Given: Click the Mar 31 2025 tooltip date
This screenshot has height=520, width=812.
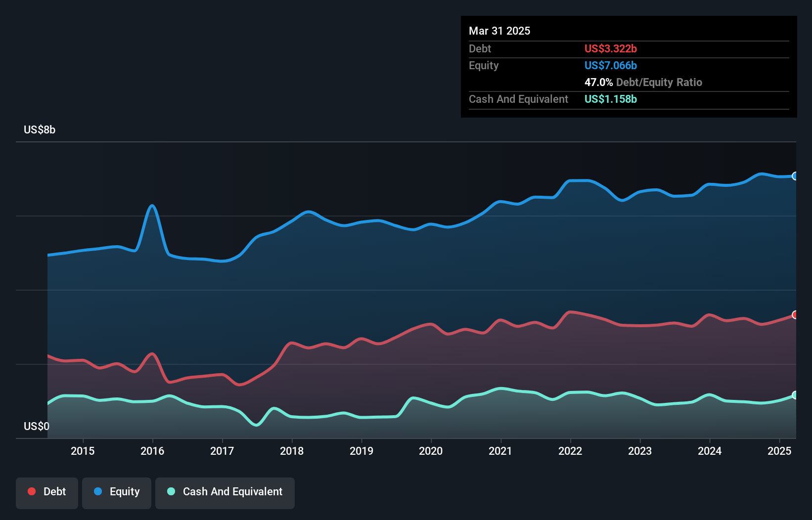Looking at the screenshot, I should click(499, 31).
